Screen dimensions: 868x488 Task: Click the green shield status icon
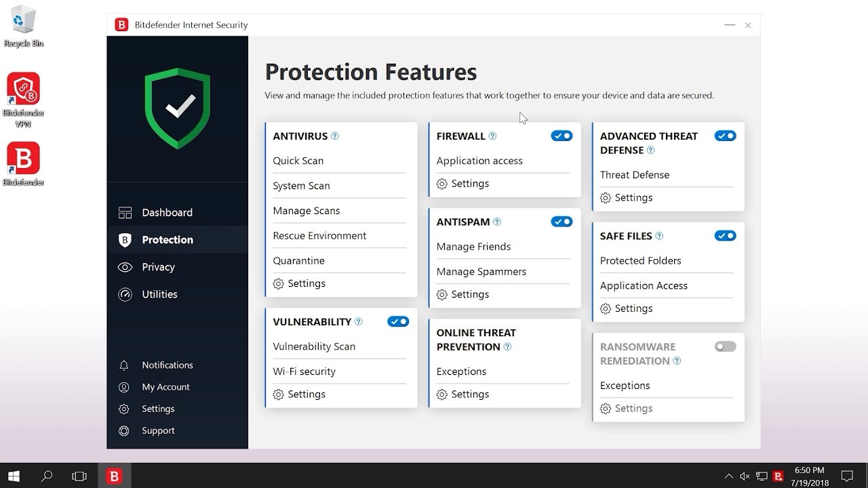coord(178,107)
